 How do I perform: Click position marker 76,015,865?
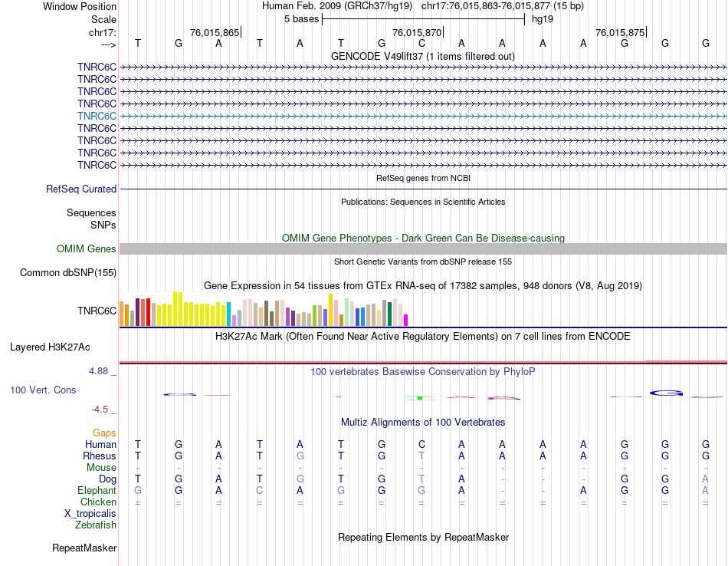tap(215, 32)
